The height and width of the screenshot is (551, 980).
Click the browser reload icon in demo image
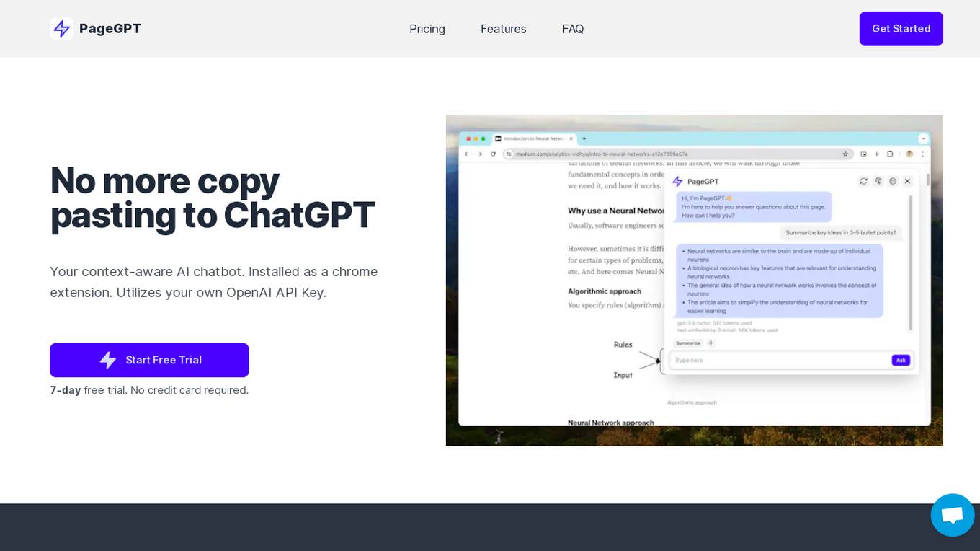493,154
